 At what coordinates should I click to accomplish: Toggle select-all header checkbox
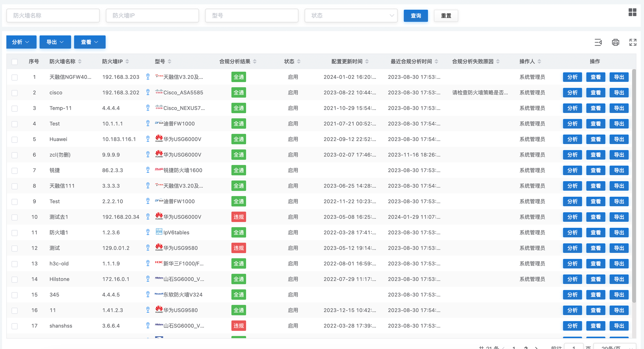pos(15,62)
